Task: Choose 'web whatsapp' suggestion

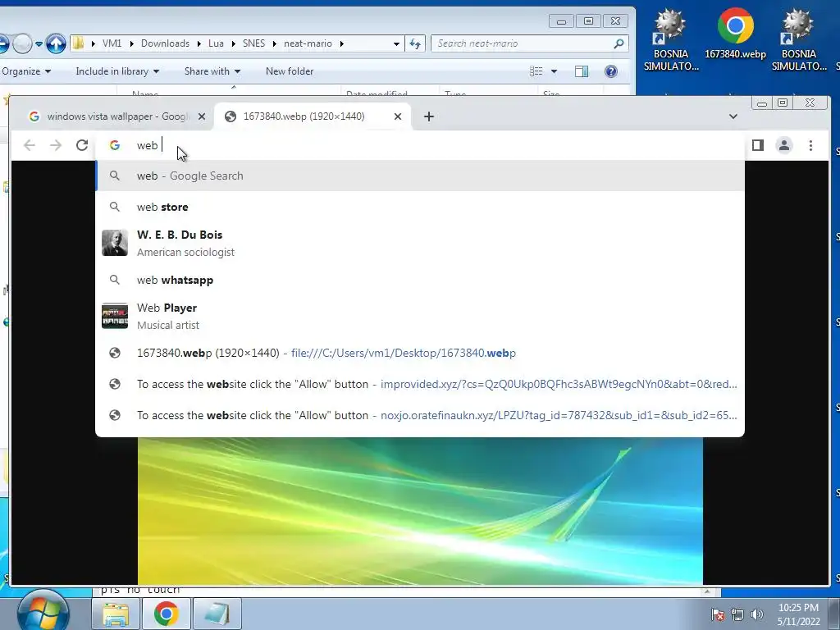Action: (420, 280)
